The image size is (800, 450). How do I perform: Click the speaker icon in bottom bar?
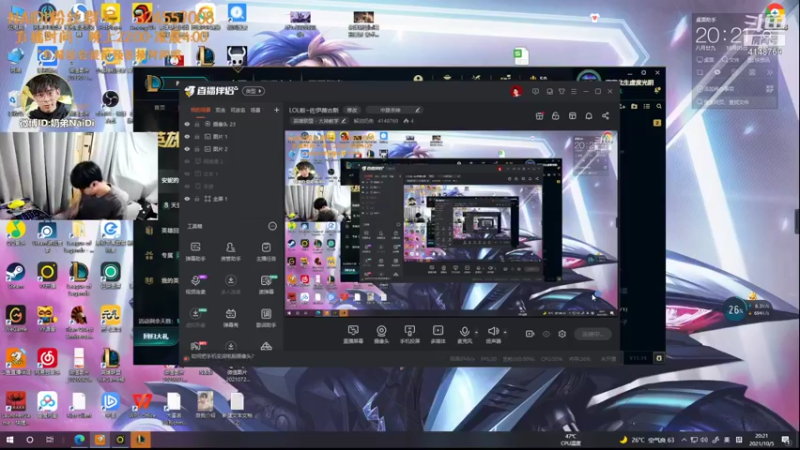[x=492, y=332]
